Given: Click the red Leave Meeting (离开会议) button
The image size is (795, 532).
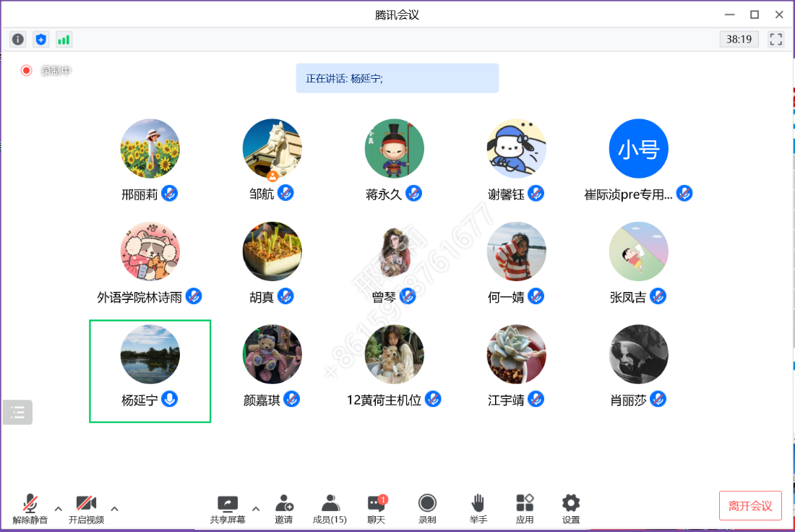Looking at the screenshot, I should pyautogui.click(x=750, y=505).
